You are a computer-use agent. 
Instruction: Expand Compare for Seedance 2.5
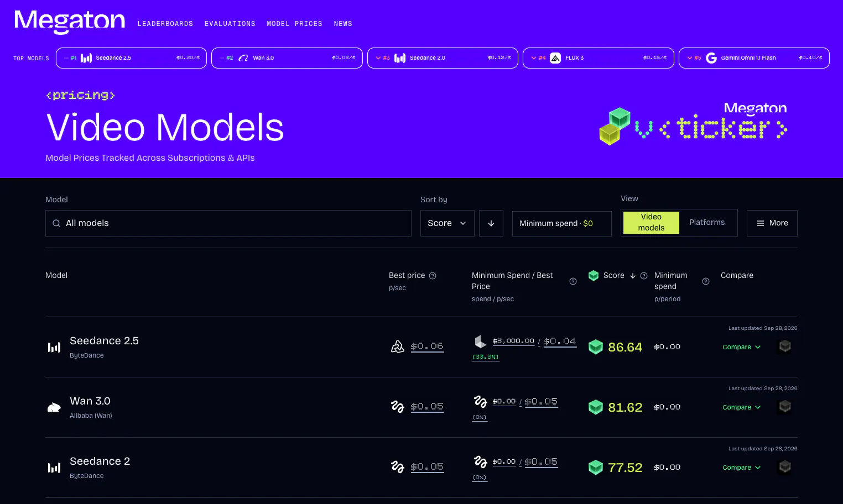742,347
